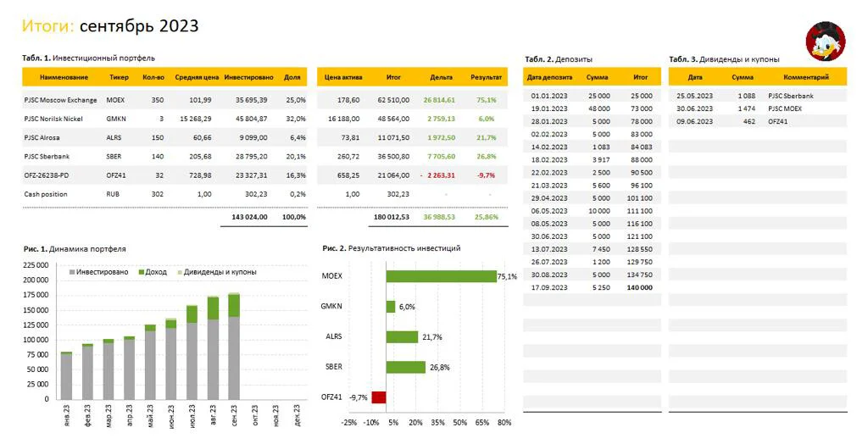Click the Рис. 1. Динамика портфеля caption
This screenshot has height=444, width=868.
[x=75, y=249]
